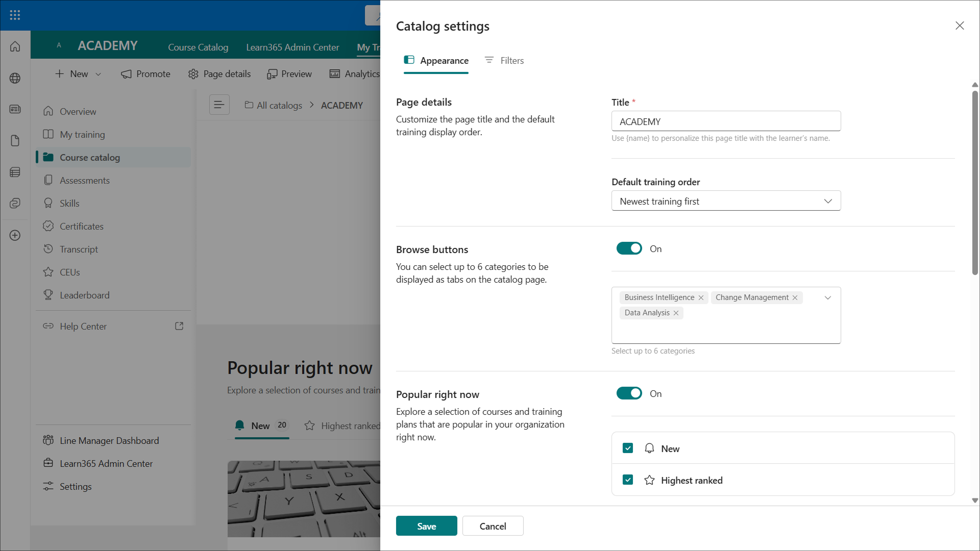This screenshot has width=980, height=551.
Task: Disable the Popular right now toggle
Action: click(x=629, y=393)
